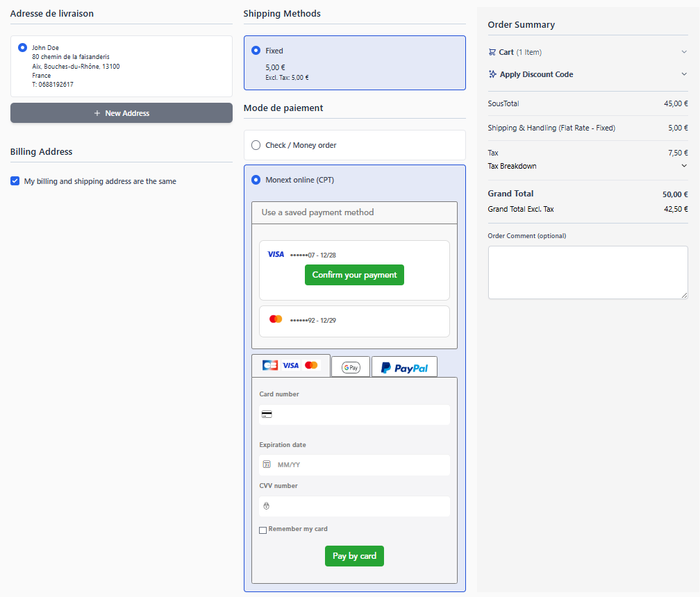Switch to the Google Pay tab

click(351, 367)
